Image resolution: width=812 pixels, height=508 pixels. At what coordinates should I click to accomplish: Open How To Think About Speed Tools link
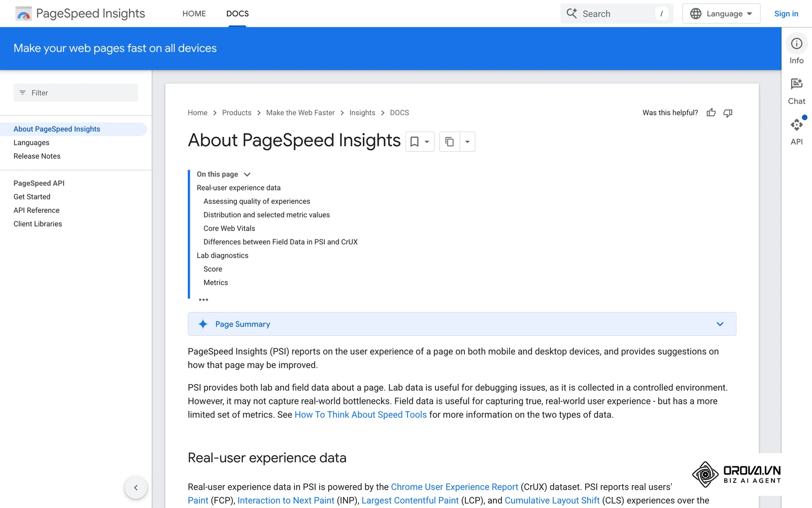pyautogui.click(x=361, y=415)
